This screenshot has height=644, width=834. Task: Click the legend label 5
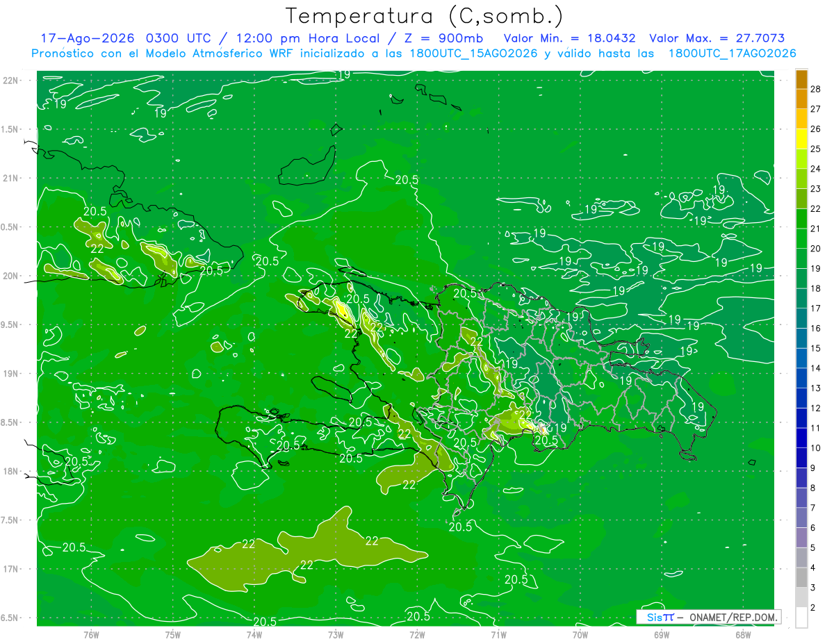[813, 548]
